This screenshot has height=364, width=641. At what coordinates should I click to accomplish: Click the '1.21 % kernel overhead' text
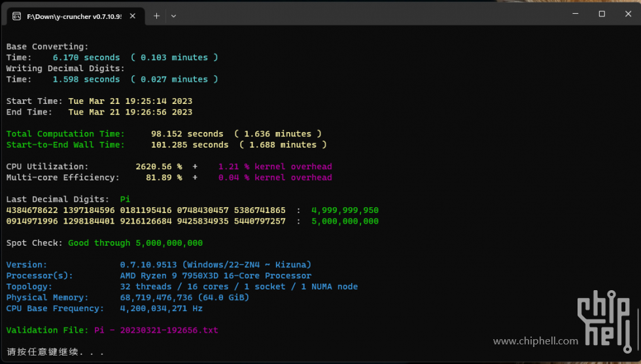275,167
